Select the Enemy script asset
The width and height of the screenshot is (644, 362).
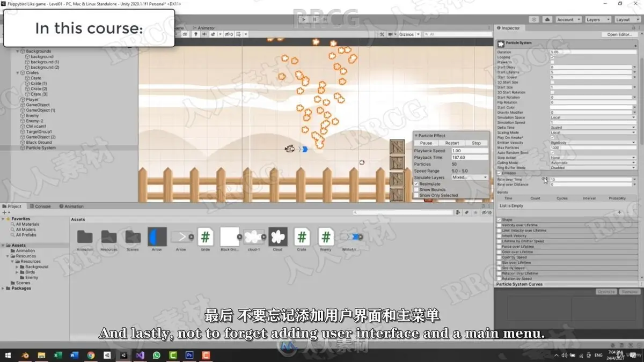[x=326, y=237]
